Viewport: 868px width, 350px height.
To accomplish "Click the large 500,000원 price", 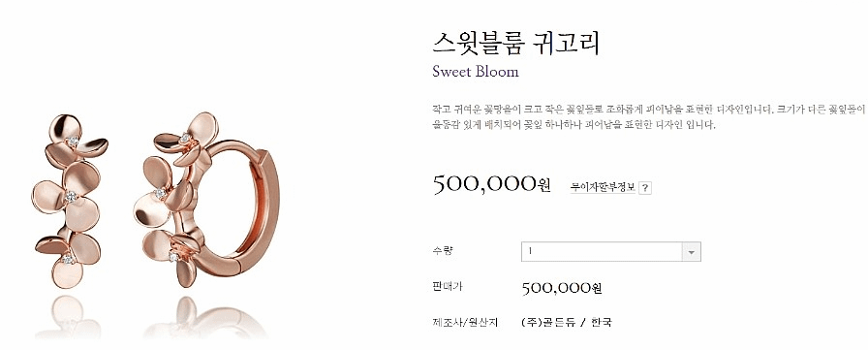I will coord(491,184).
